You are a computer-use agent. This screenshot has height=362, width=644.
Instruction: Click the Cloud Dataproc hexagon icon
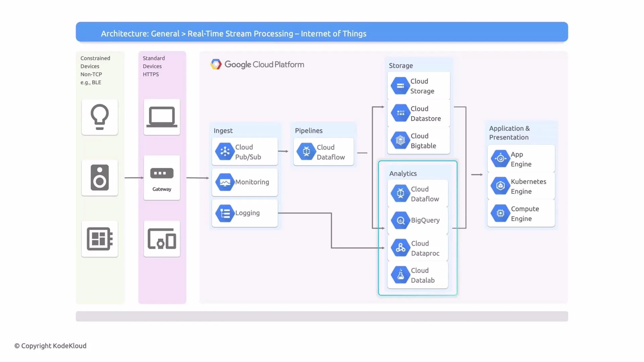[400, 248]
